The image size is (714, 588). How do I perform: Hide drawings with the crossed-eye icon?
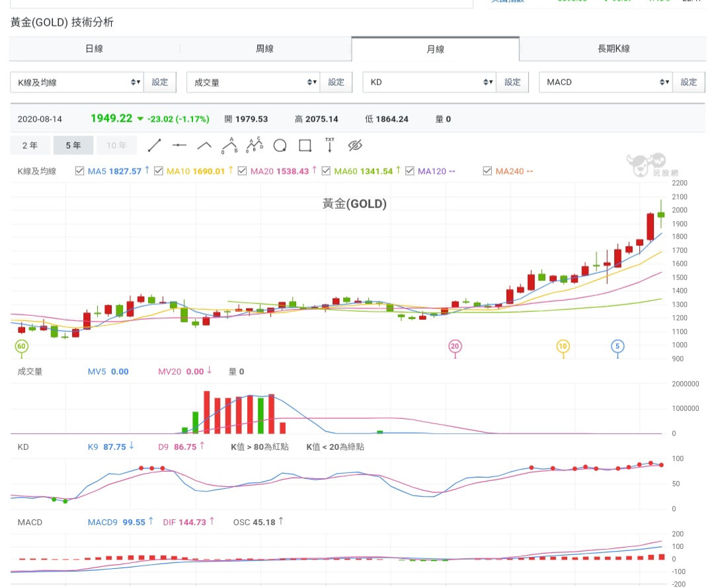pos(356,145)
